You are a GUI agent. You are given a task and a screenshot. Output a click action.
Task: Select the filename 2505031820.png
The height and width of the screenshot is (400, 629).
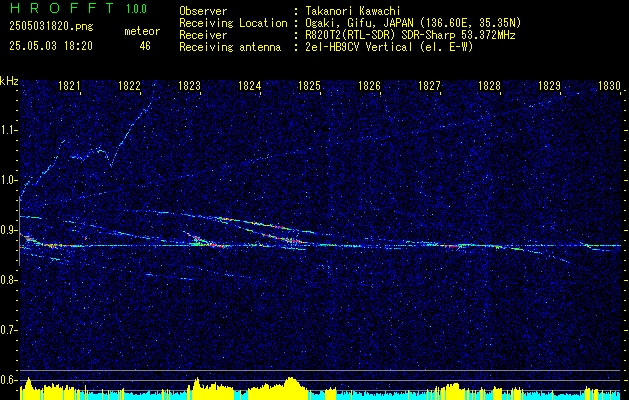pos(51,27)
